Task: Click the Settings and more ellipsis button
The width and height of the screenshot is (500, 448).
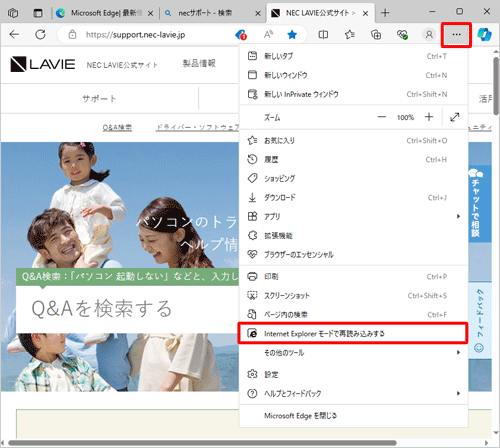Action: point(456,35)
